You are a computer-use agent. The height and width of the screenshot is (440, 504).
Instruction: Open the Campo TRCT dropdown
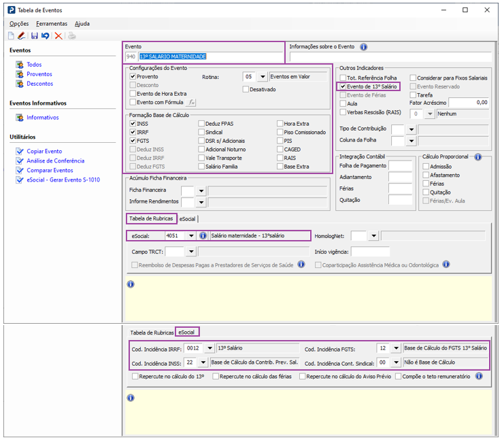click(x=191, y=252)
